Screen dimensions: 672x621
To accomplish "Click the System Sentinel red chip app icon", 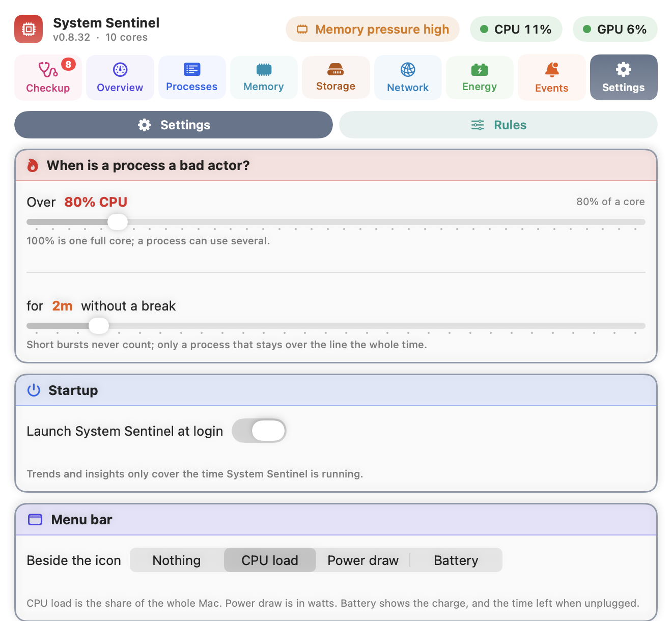I will coord(29,29).
